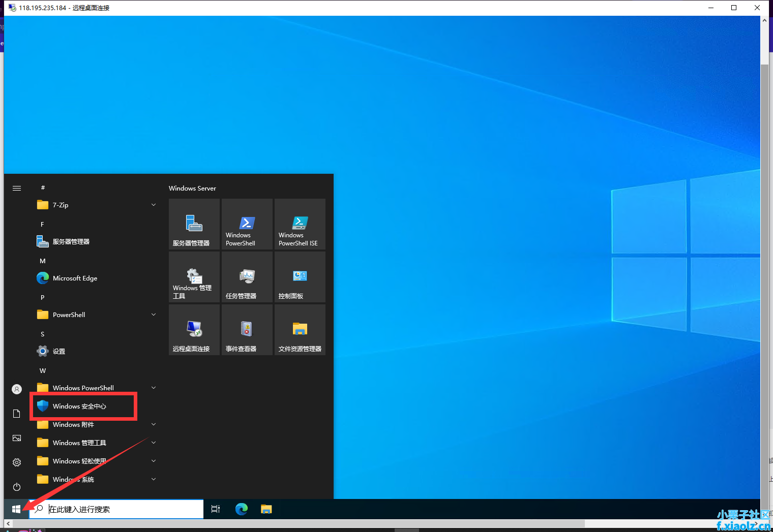Open the Windows PowerShell ISE tile
773x532 pixels.
point(300,224)
